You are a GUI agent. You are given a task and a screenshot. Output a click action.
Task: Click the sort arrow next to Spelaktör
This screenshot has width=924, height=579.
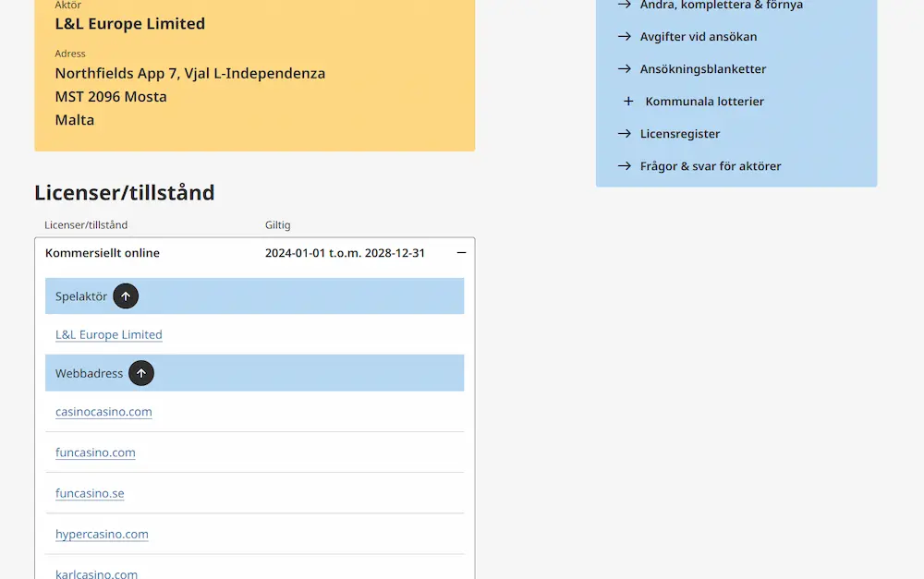pyautogui.click(x=126, y=296)
